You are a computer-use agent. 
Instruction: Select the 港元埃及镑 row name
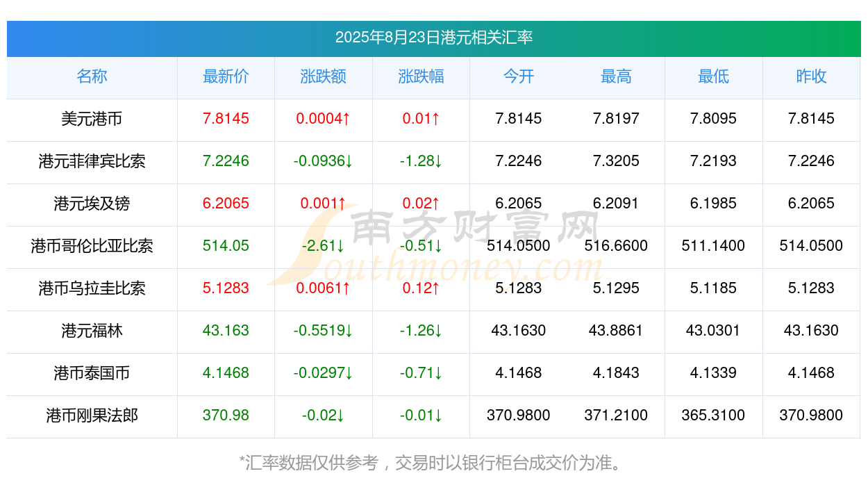click(92, 204)
